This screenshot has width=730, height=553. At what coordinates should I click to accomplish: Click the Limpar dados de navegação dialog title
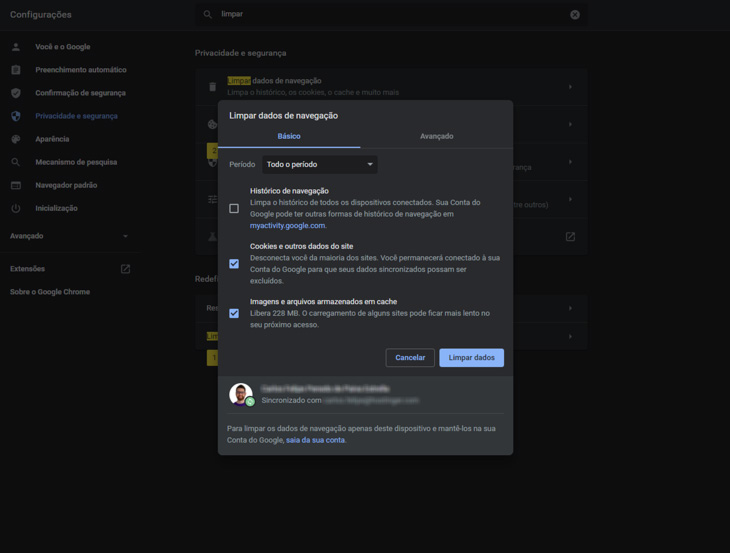(x=284, y=115)
